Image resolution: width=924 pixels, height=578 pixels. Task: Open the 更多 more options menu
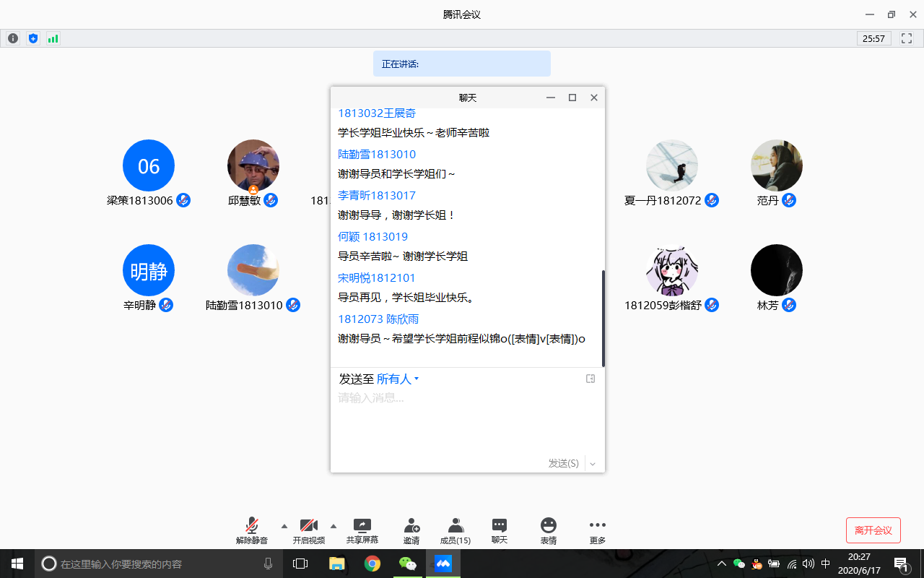point(598,531)
